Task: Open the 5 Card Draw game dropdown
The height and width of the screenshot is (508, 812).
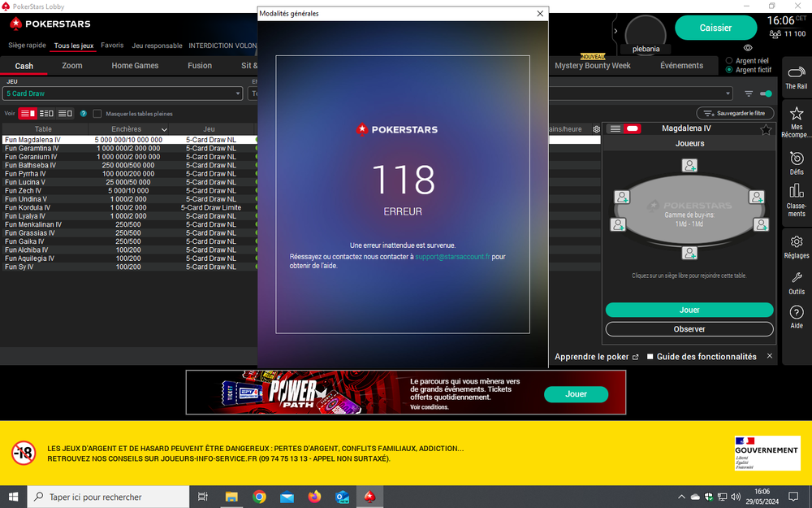Action: [x=123, y=93]
